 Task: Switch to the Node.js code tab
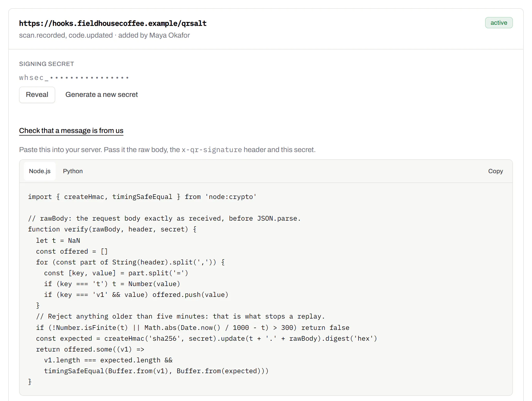[x=40, y=171]
